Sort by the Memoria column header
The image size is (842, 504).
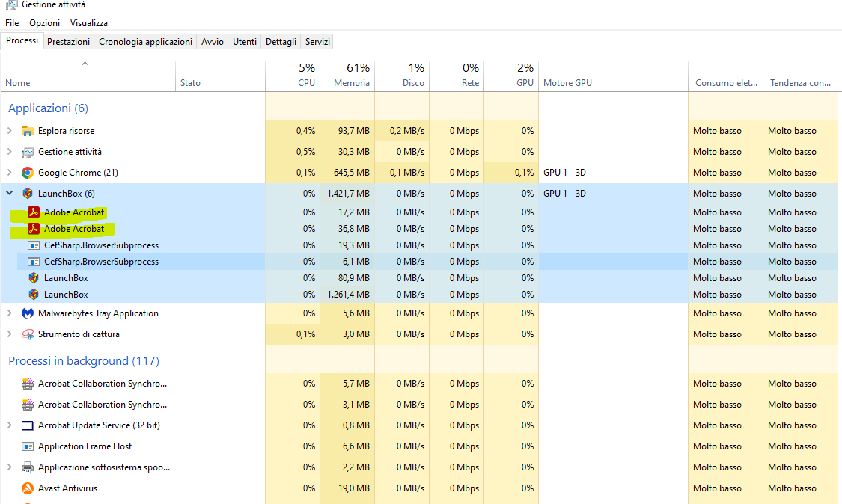[347, 76]
